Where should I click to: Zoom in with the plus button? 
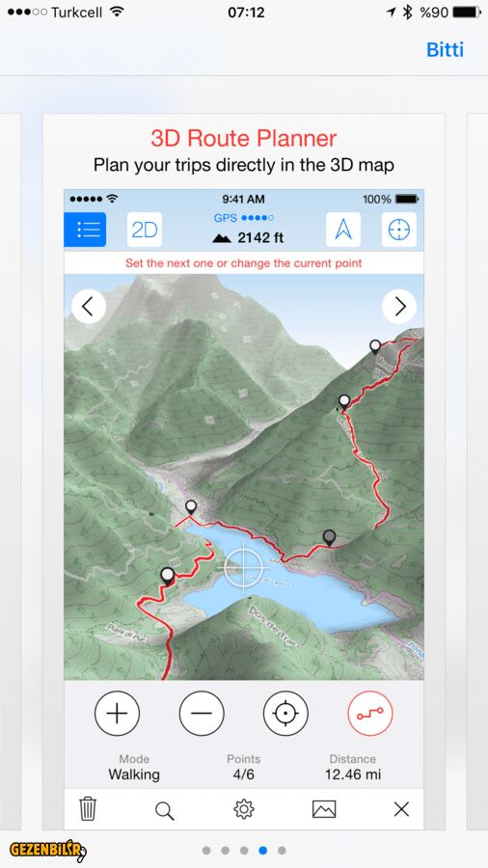point(117,714)
